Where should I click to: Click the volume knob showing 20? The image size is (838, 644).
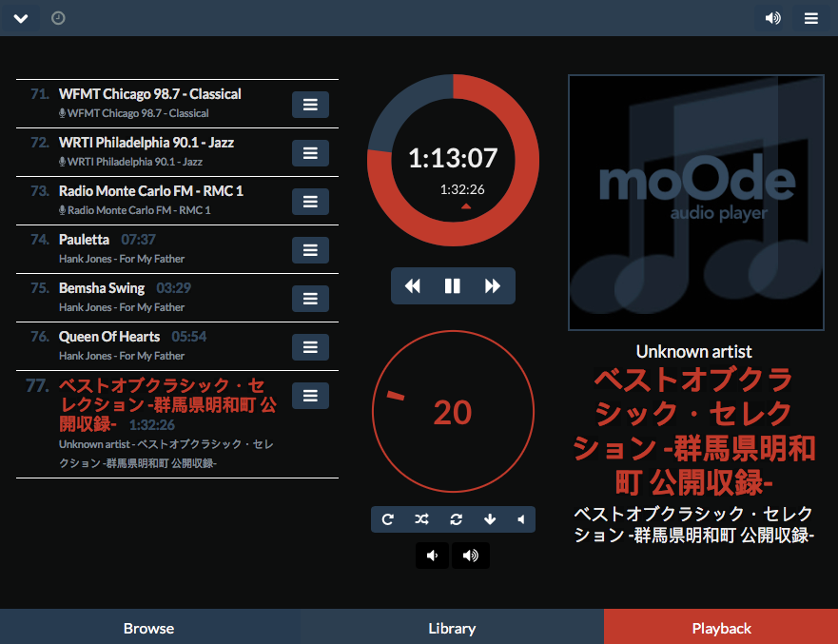coord(453,412)
